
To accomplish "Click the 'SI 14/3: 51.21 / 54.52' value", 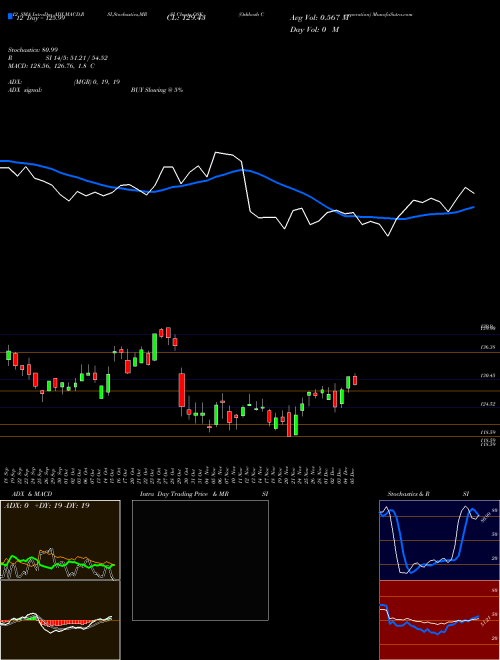I will tap(77, 58).
